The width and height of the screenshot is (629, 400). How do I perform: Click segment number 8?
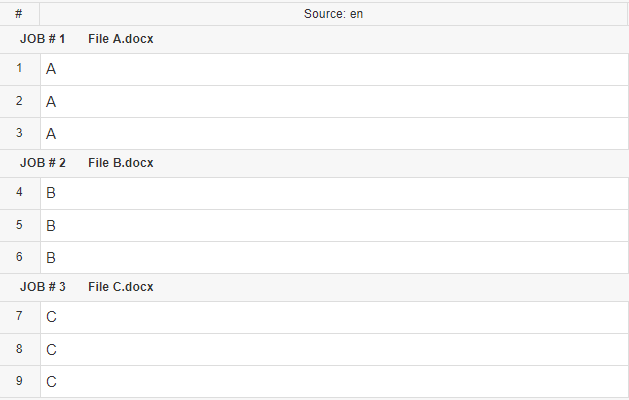tap(19, 349)
